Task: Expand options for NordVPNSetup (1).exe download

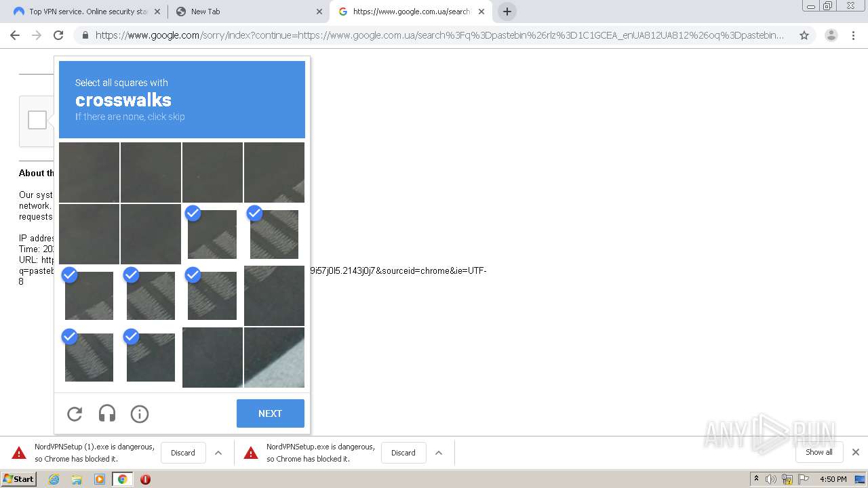Action: (218, 453)
